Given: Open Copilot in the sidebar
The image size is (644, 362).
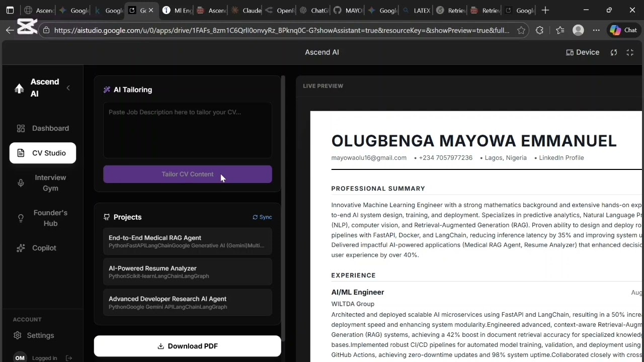Looking at the screenshot, I should click(x=43, y=248).
